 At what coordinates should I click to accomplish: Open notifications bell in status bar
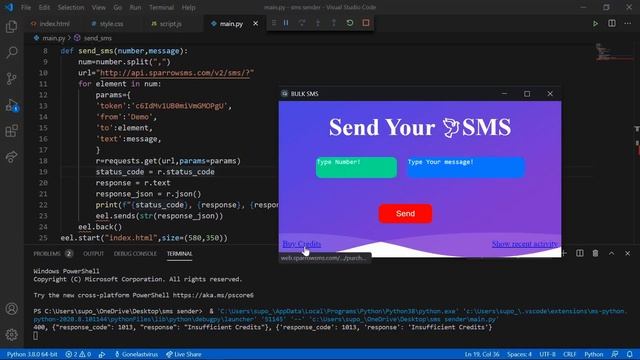[630, 354]
